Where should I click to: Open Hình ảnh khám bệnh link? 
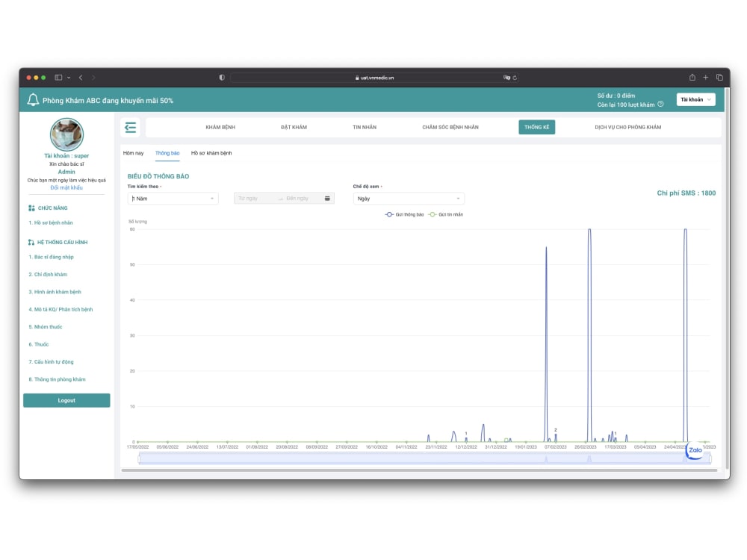pyautogui.click(x=55, y=292)
